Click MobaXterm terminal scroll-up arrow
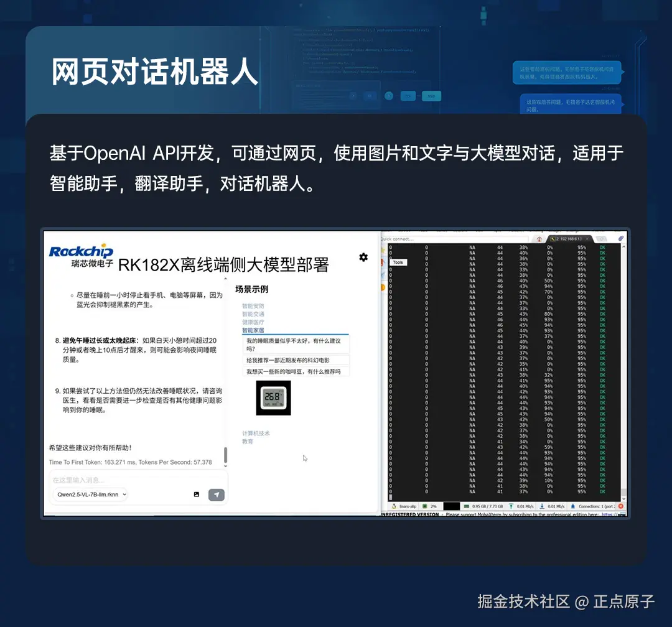The height and width of the screenshot is (627, 672). (623, 247)
